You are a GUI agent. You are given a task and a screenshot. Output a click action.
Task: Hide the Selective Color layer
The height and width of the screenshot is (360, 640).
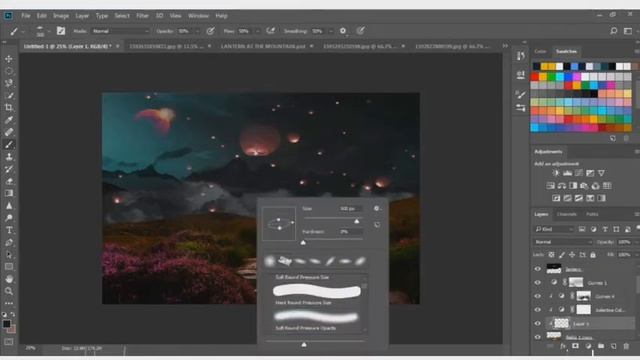538,310
